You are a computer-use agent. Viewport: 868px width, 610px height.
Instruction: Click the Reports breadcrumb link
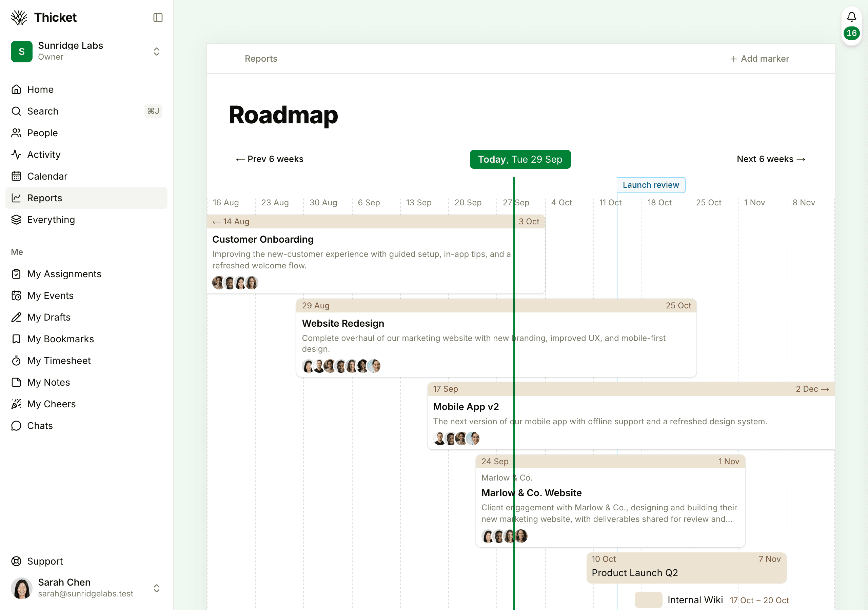point(261,59)
